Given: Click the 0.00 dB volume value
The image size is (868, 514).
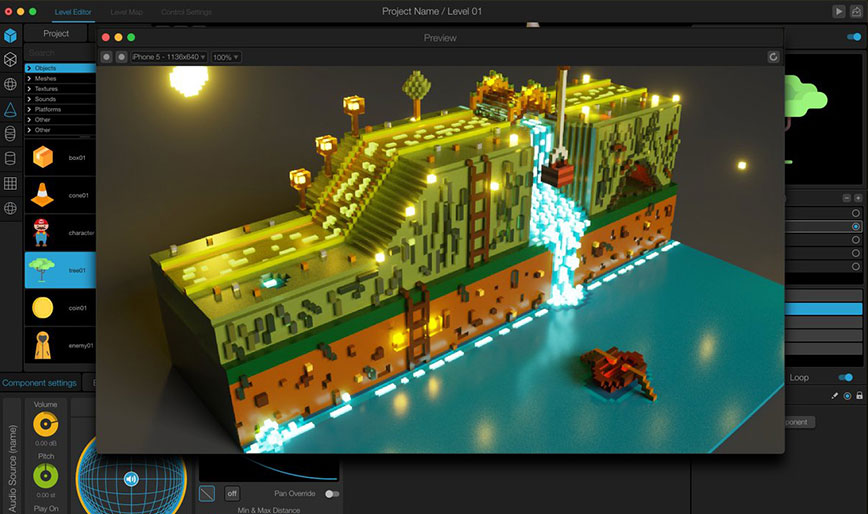Looking at the screenshot, I should 45,444.
